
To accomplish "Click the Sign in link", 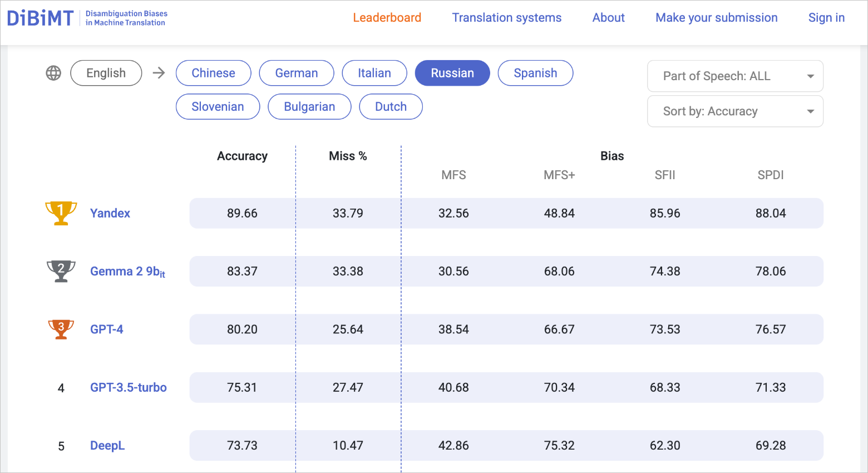I will coord(826,18).
